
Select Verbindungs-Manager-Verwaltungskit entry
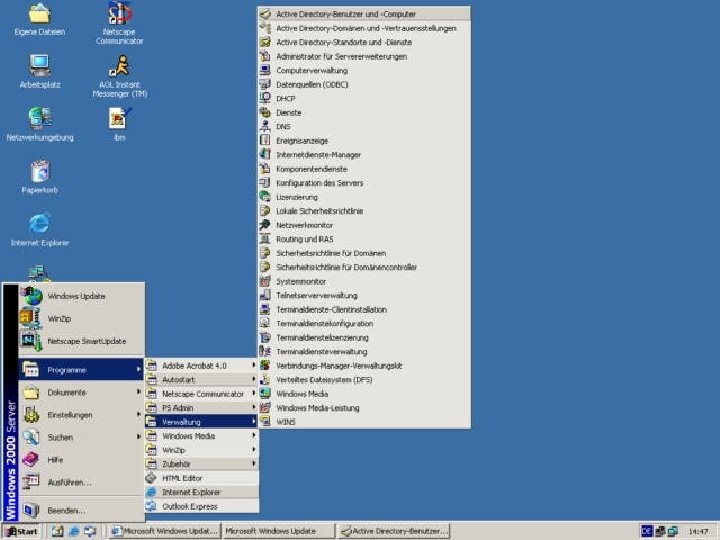tap(364, 366)
